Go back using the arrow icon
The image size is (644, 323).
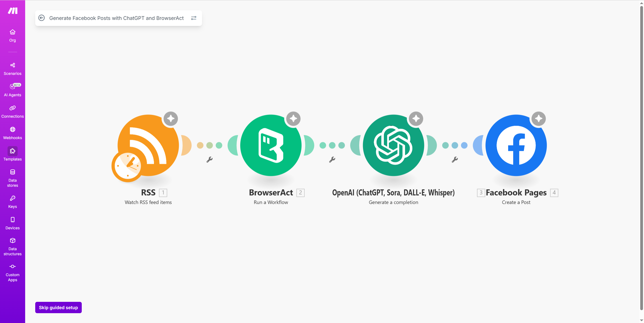pyautogui.click(x=42, y=18)
